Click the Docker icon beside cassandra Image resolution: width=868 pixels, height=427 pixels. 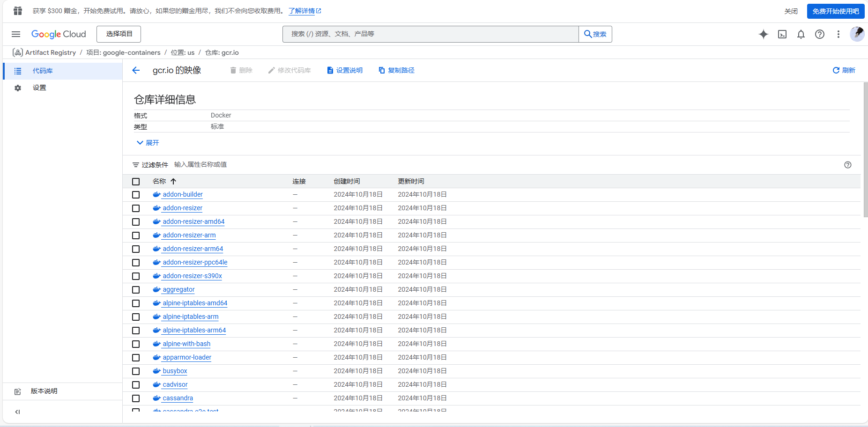157,398
